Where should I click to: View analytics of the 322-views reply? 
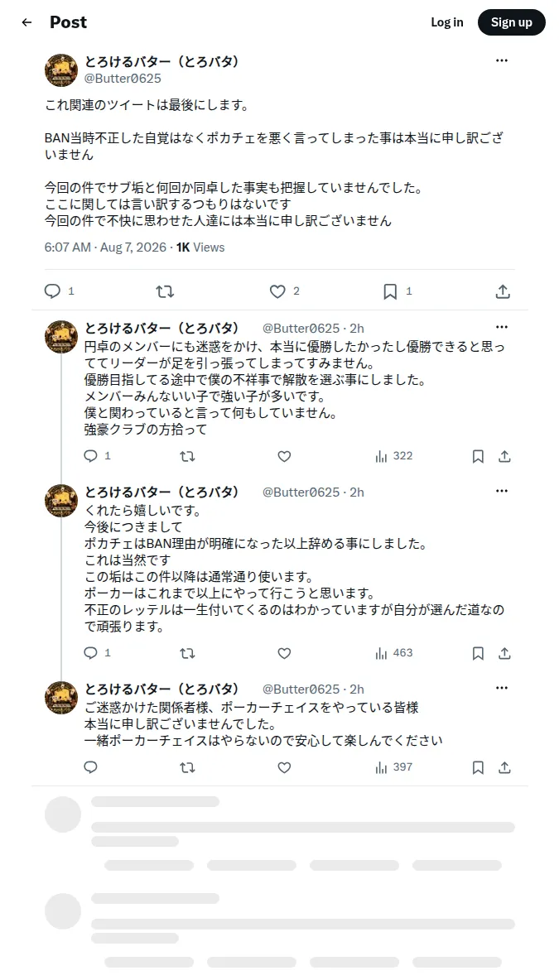pos(394,456)
